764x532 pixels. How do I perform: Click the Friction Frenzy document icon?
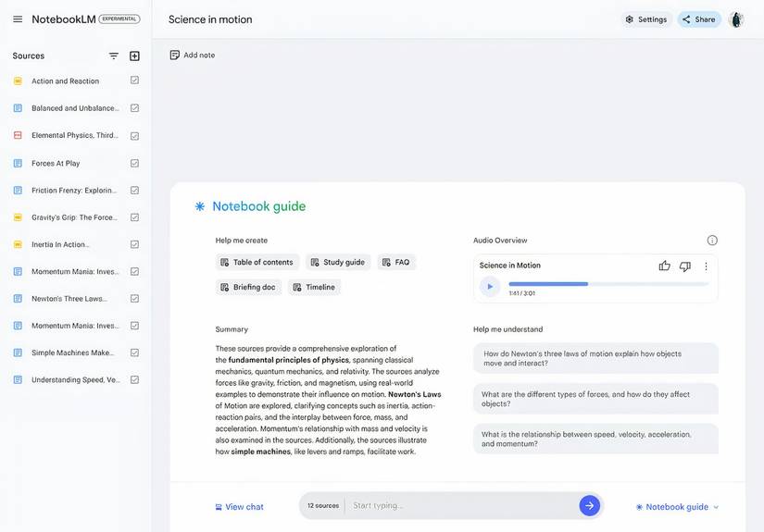coord(18,191)
